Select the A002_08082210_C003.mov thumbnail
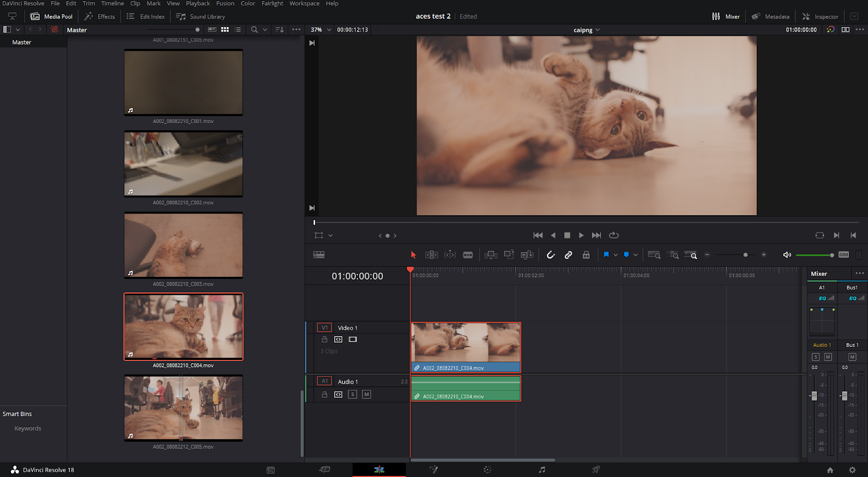 coord(183,245)
